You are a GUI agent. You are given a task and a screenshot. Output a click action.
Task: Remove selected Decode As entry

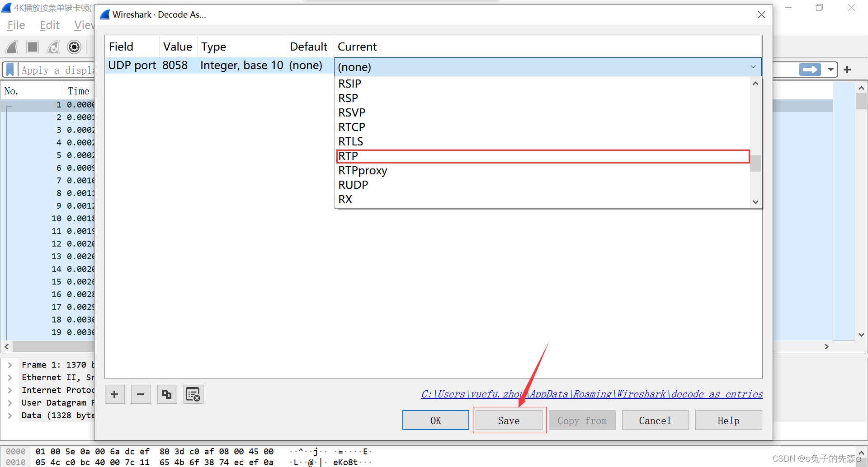point(141,395)
